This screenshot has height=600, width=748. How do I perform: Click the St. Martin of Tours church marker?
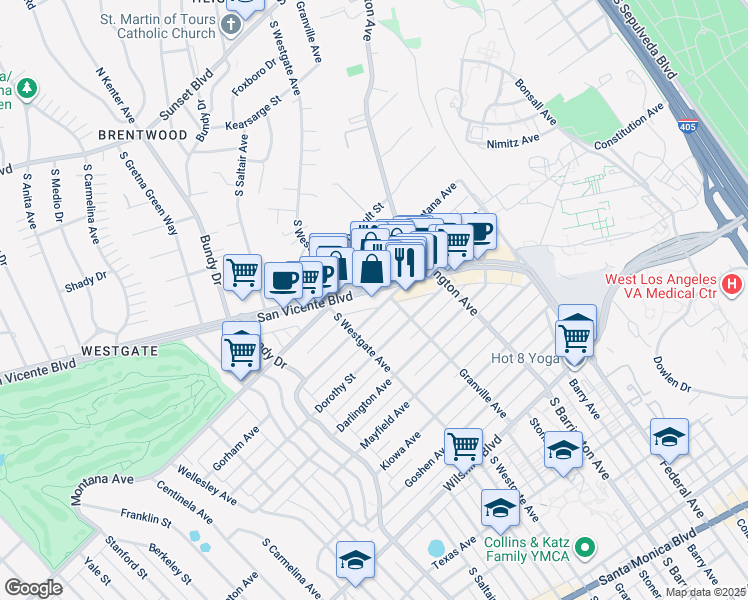[x=231, y=25]
